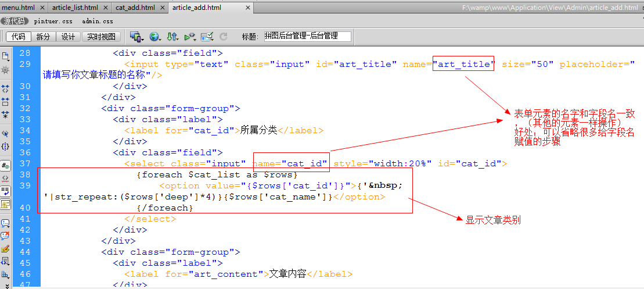This screenshot has width=644, height=289.
Task: Click the Wrap Tag pencil icon
Action: coord(5,249)
